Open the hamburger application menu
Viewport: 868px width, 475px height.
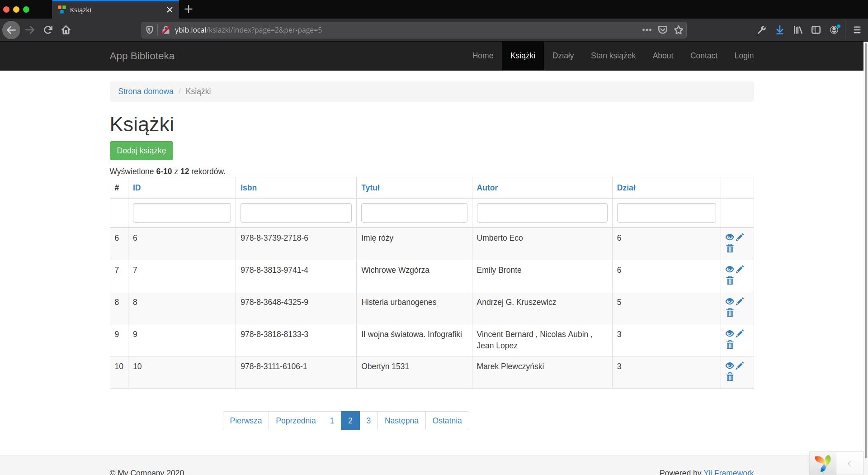(857, 30)
